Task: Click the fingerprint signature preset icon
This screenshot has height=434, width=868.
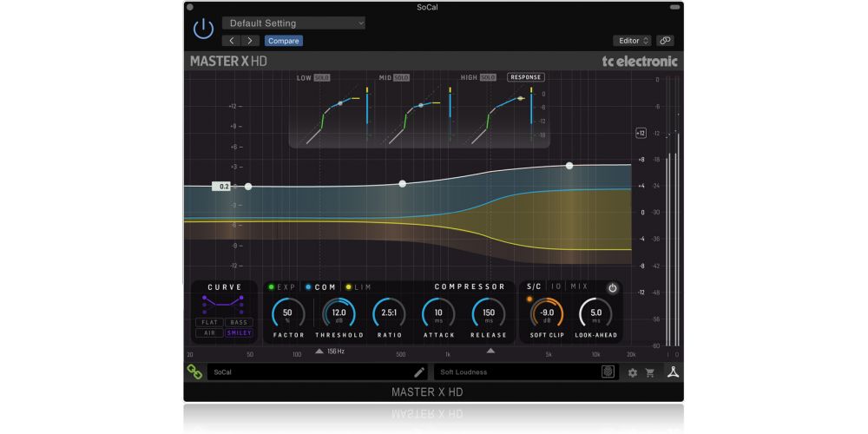Action: pyautogui.click(x=608, y=372)
